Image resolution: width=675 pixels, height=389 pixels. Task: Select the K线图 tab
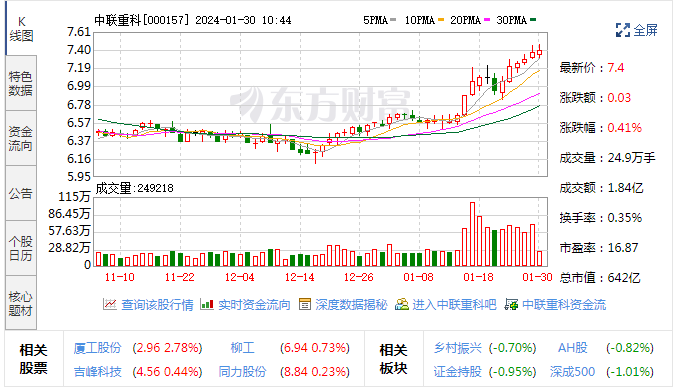click(x=21, y=29)
